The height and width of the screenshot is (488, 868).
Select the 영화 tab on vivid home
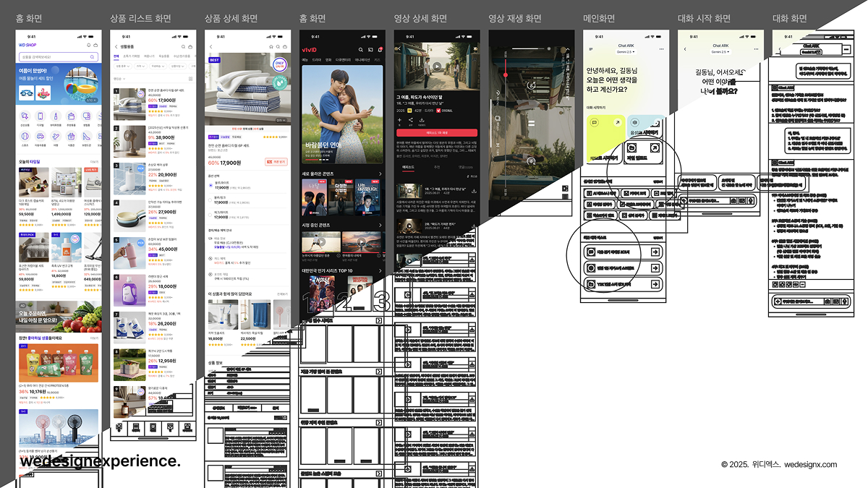coord(328,60)
